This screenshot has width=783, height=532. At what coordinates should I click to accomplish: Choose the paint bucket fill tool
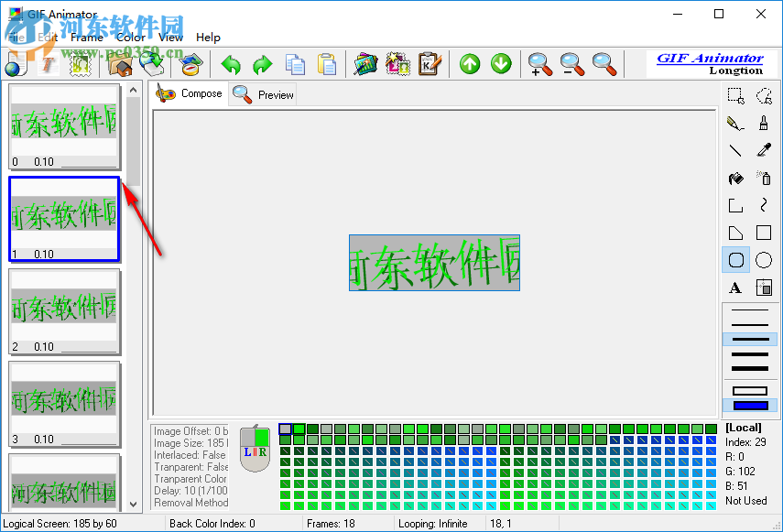735,178
